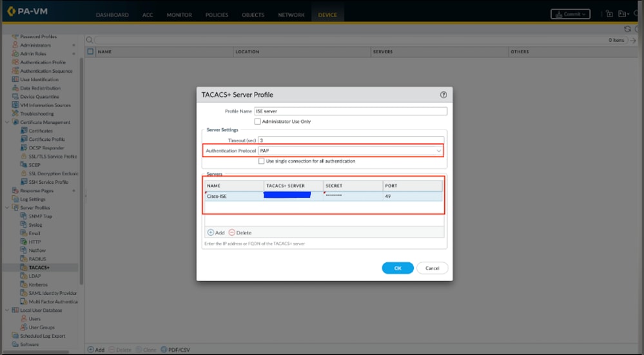Click the Troubleshooting sidebar icon

click(x=15, y=113)
